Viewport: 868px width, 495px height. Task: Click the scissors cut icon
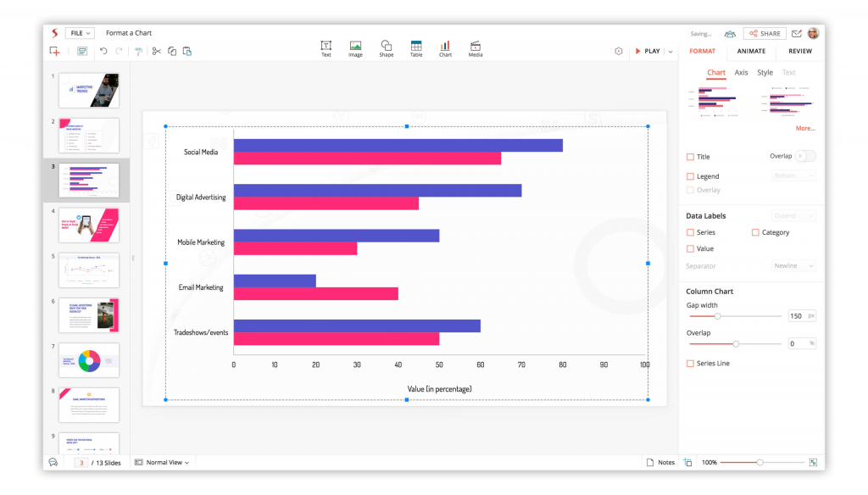[x=156, y=51]
